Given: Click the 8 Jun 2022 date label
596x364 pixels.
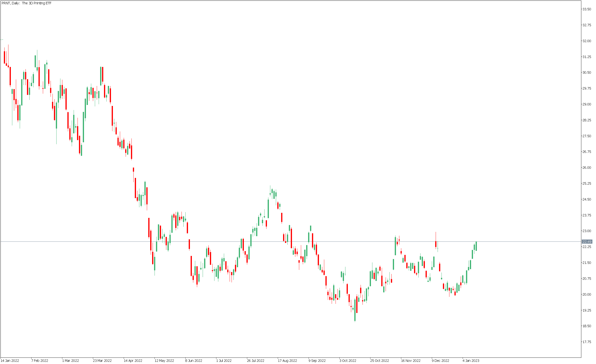Looking at the screenshot, I should pyautogui.click(x=194, y=361).
